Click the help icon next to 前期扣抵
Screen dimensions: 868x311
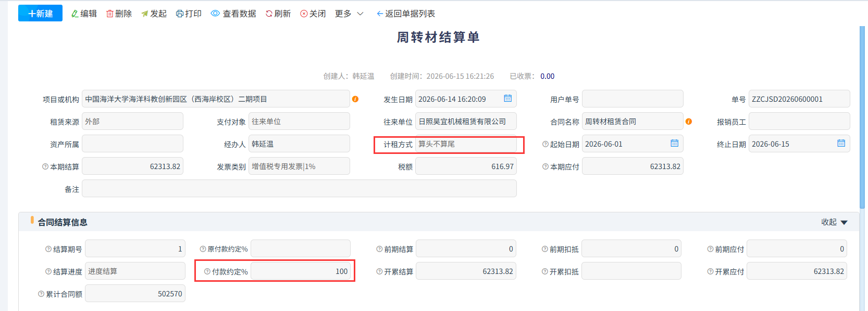(545, 249)
